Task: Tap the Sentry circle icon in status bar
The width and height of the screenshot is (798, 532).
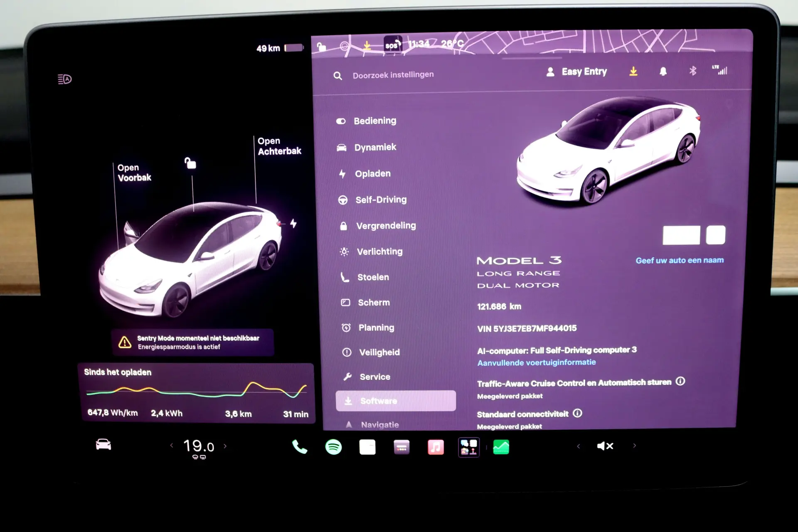Action: (344, 46)
